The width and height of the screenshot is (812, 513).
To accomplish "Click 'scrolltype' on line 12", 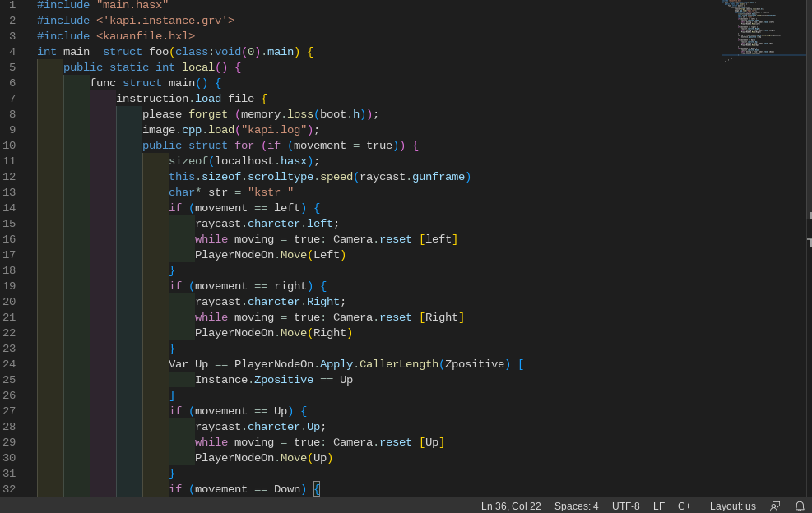I will click(x=281, y=177).
